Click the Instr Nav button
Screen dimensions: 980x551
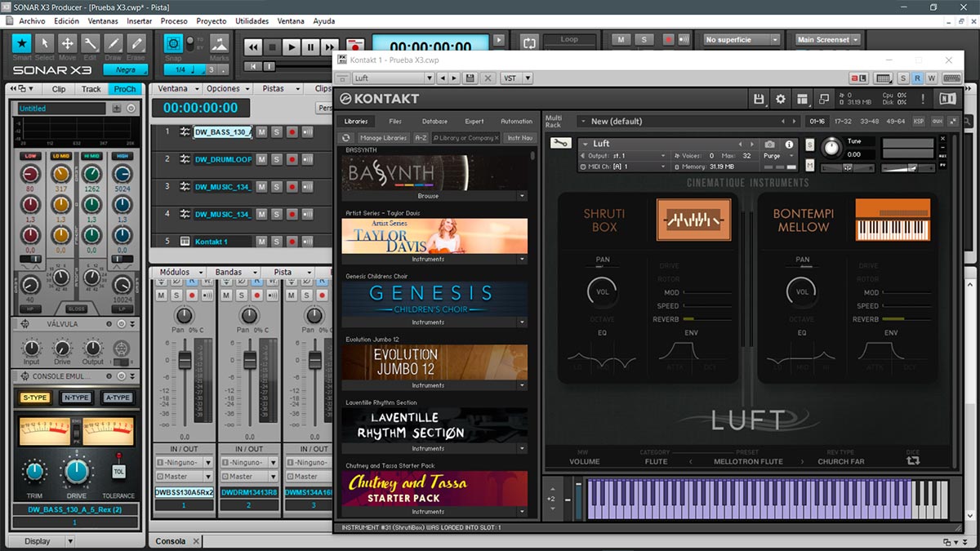tap(520, 138)
